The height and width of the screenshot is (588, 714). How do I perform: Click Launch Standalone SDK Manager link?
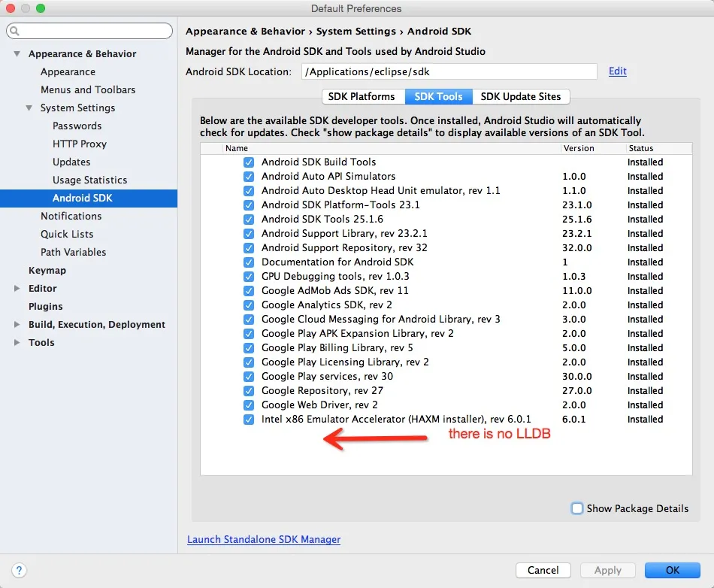[x=264, y=539]
